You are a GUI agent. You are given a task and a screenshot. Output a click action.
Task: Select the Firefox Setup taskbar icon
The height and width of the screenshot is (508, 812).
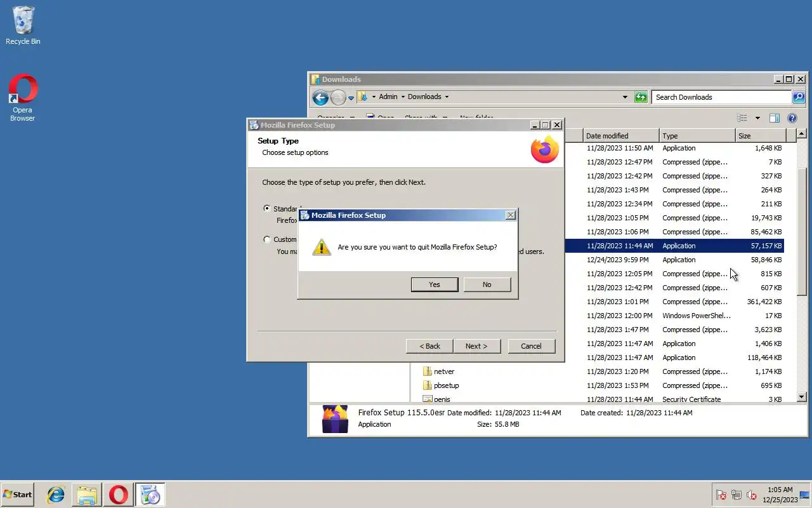click(150, 494)
